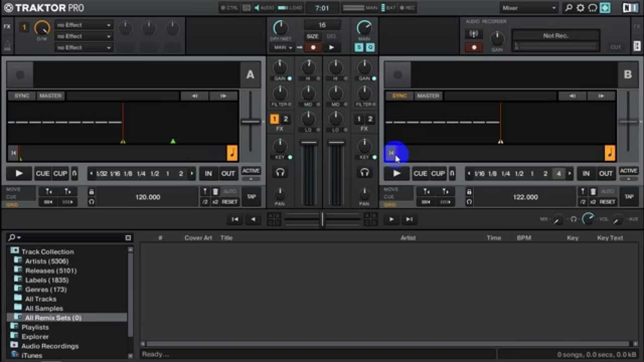Lock the beatgrid on Deck B
The image size is (644, 362).
click(x=469, y=192)
